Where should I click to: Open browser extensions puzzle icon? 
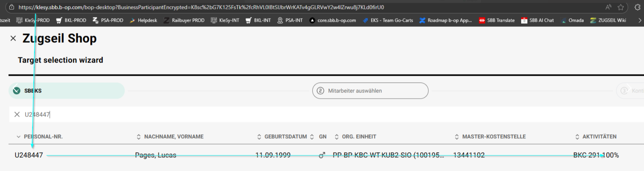[x=637, y=7]
